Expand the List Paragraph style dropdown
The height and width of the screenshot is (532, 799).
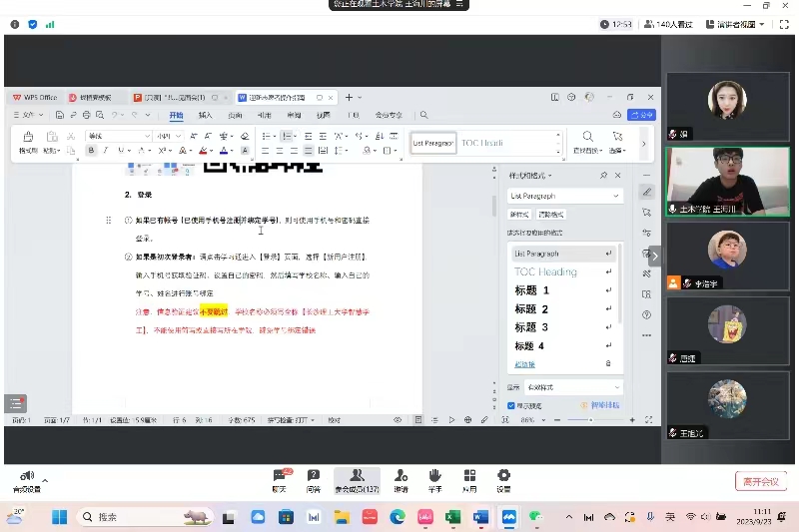tap(616, 196)
